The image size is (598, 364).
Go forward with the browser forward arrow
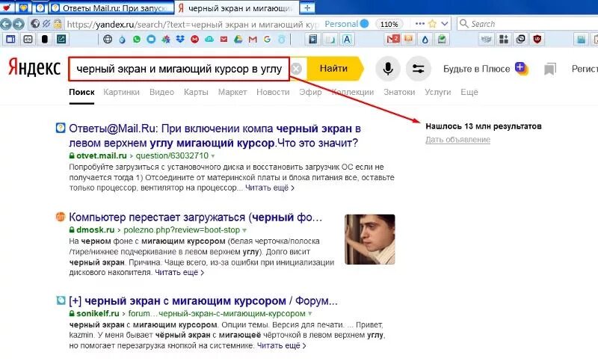click(x=18, y=24)
